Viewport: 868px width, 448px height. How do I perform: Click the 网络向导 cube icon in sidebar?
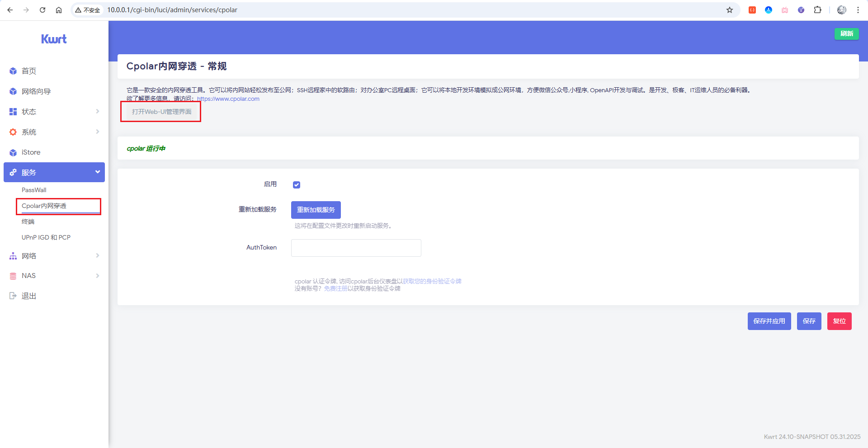coord(13,91)
